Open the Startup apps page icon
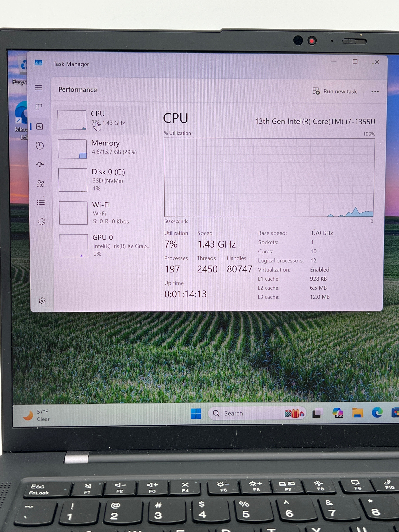 pos(40,164)
